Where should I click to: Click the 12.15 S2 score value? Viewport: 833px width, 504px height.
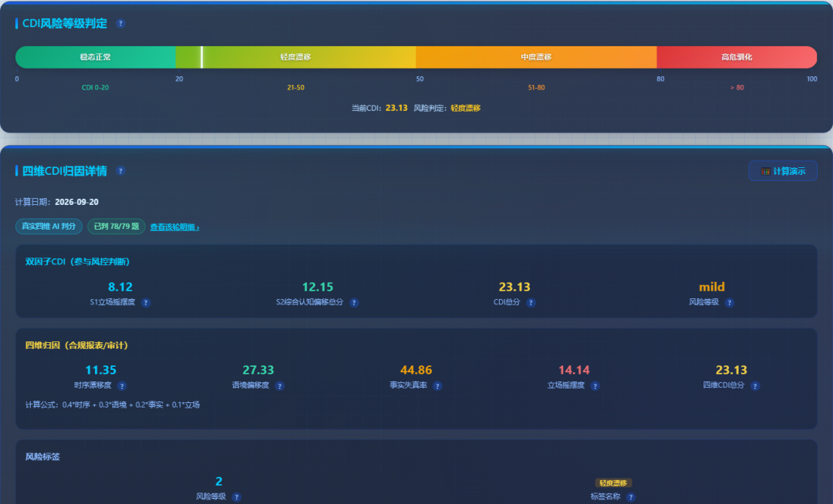318,287
